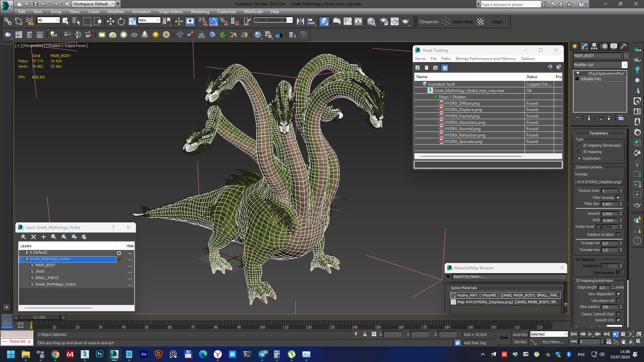644x362 pixels.
Task: Select 2D mapping (landscape) radio button
Action: coord(579,145)
